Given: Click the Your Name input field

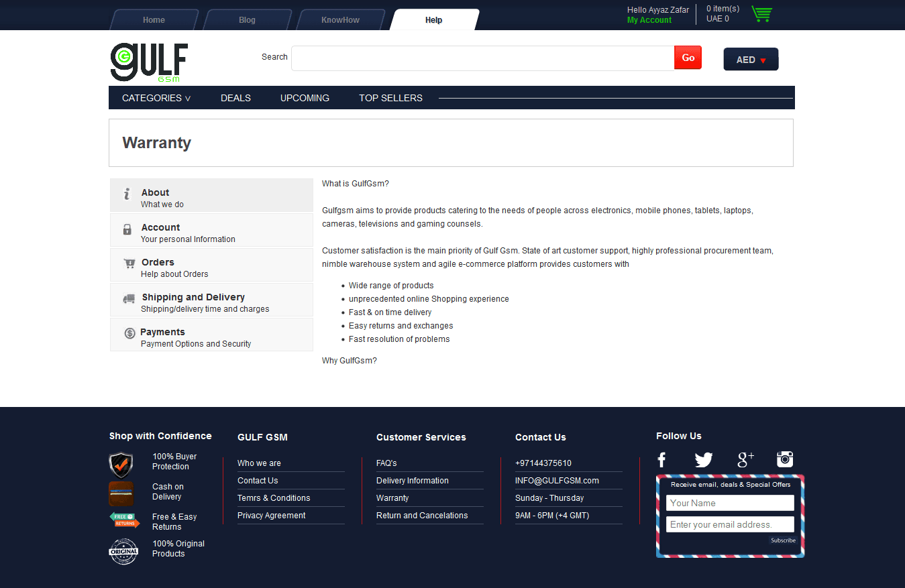Looking at the screenshot, I should (x=730, y=503).
